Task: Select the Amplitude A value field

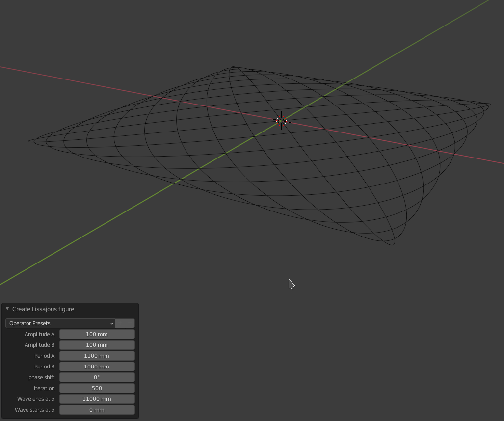Action: (x=97, y=334)
